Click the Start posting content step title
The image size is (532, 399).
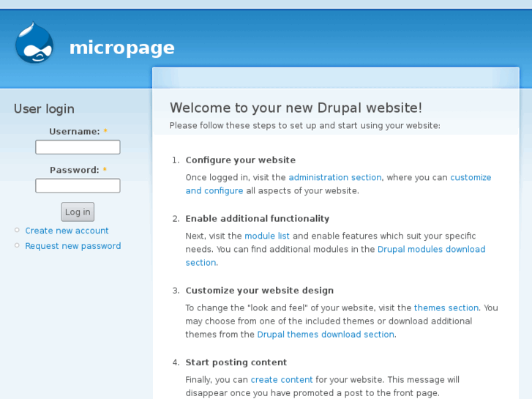click(236, 362)
